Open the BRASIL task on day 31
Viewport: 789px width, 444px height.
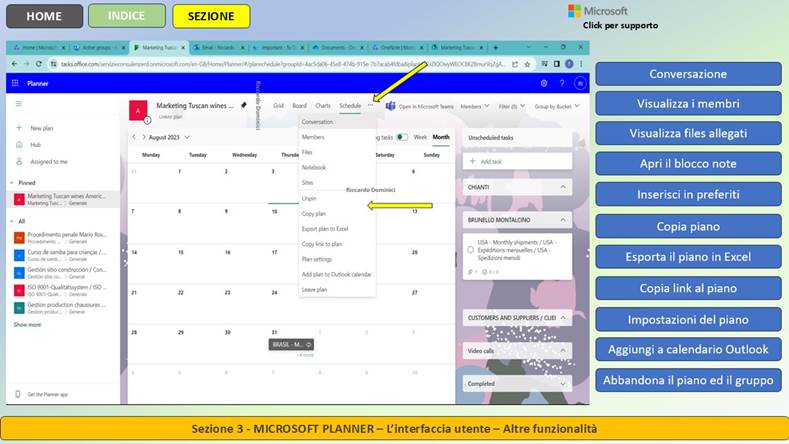click(291, 344)
